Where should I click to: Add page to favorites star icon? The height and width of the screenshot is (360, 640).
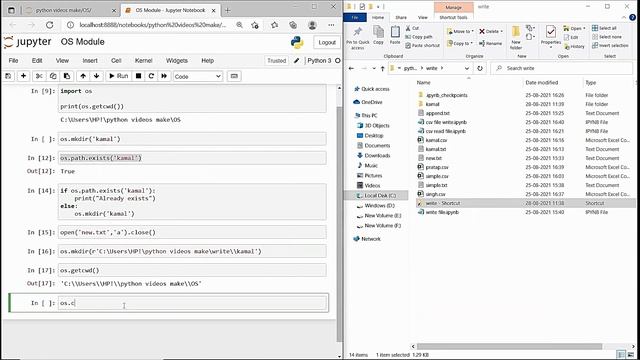pyautogui.click(x=255, y=25)
